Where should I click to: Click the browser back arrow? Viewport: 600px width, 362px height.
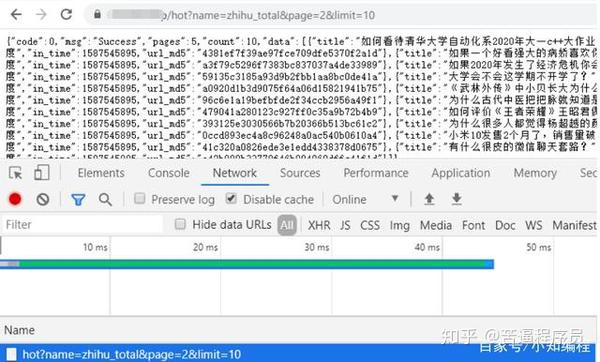pos(16,15)
